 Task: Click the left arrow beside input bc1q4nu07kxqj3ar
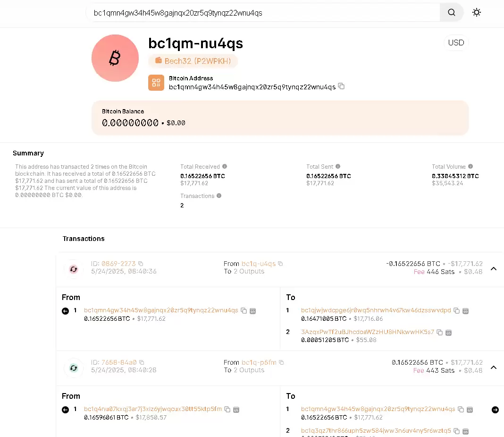(x=65, y=410)
